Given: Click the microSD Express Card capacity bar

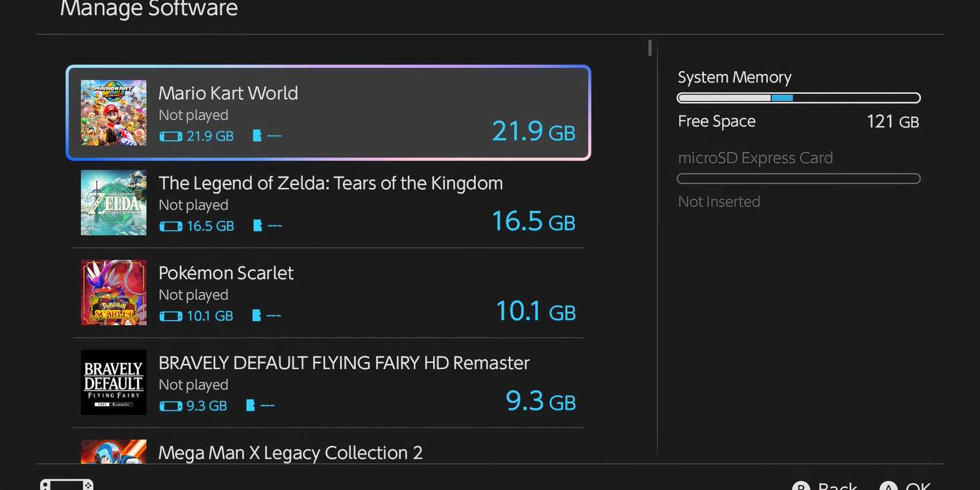Looking at the screenshot, I should point(798,178).
